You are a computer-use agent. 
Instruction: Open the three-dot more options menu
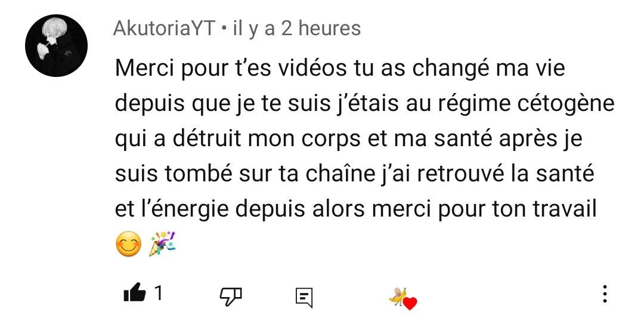(x=605, y=294)
